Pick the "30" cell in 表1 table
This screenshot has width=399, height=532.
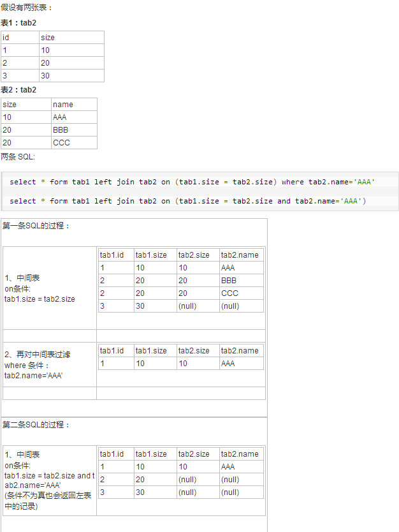pos(71,76)
